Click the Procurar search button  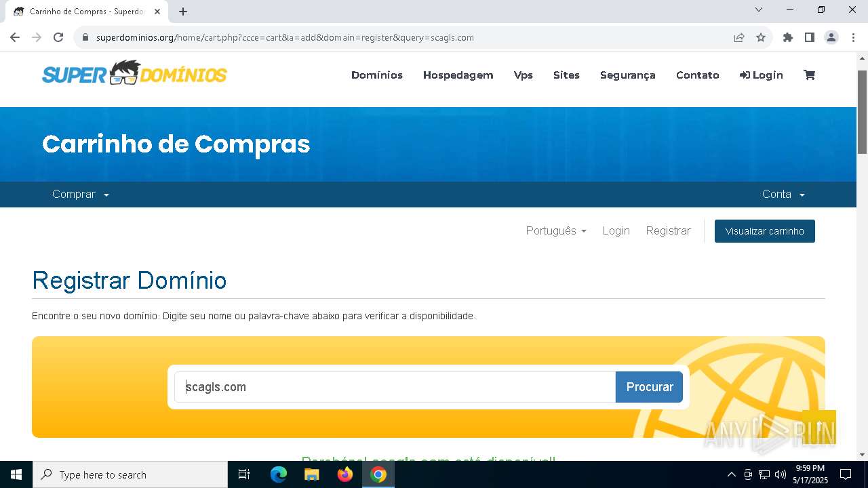650,387
